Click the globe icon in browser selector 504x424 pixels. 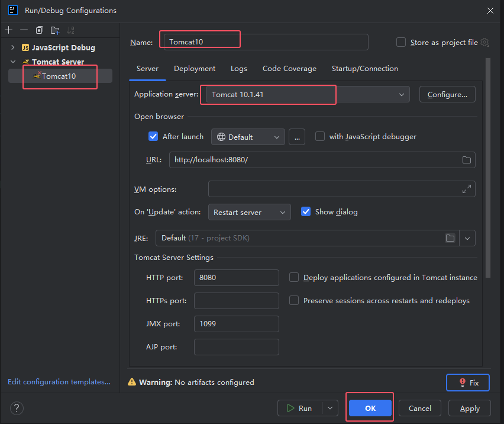point(221,137)
